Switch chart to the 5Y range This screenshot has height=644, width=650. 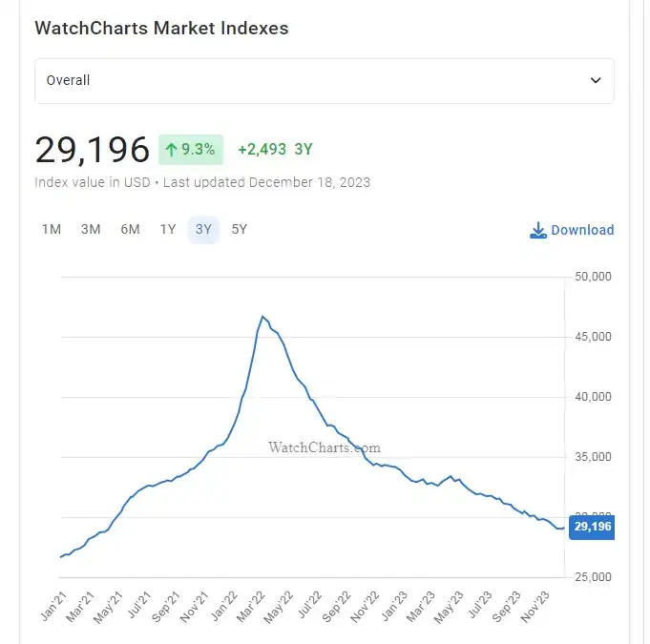point(239,230)
